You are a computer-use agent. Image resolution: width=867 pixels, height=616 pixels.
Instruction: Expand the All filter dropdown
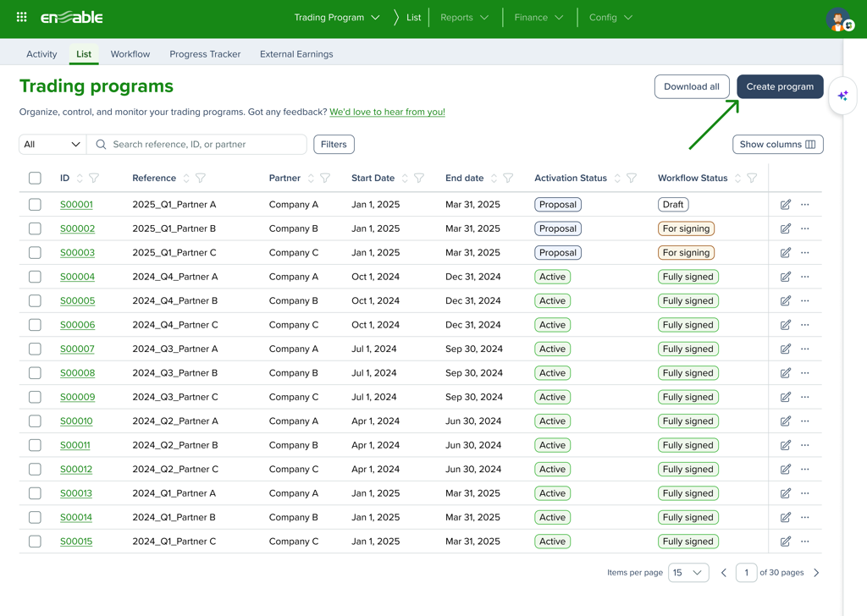(52, 145)
